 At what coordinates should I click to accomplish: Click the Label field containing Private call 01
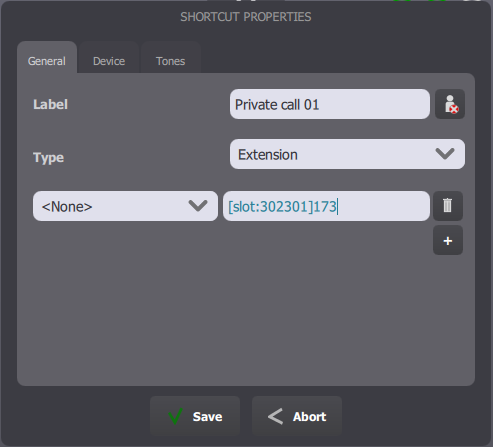click(x=330, y=104)
